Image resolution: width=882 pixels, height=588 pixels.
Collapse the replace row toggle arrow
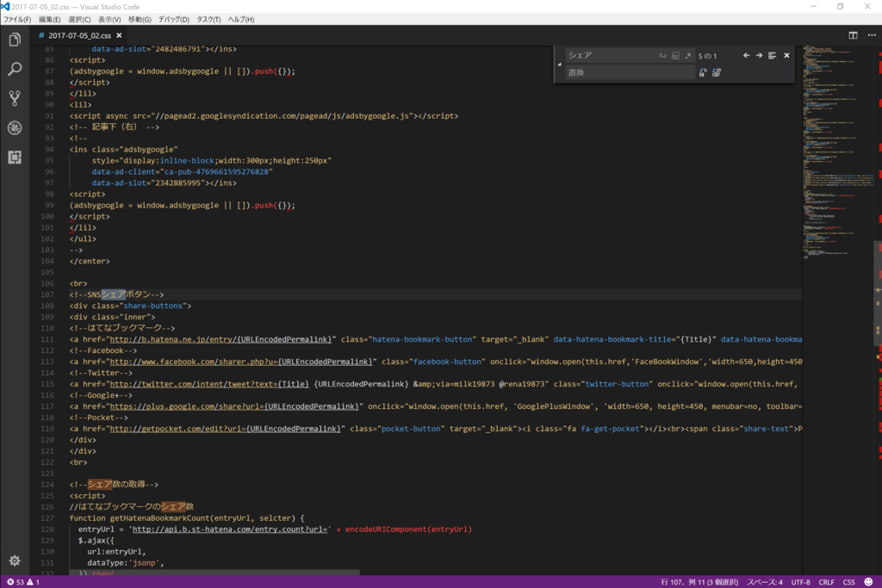coord(559,64)
